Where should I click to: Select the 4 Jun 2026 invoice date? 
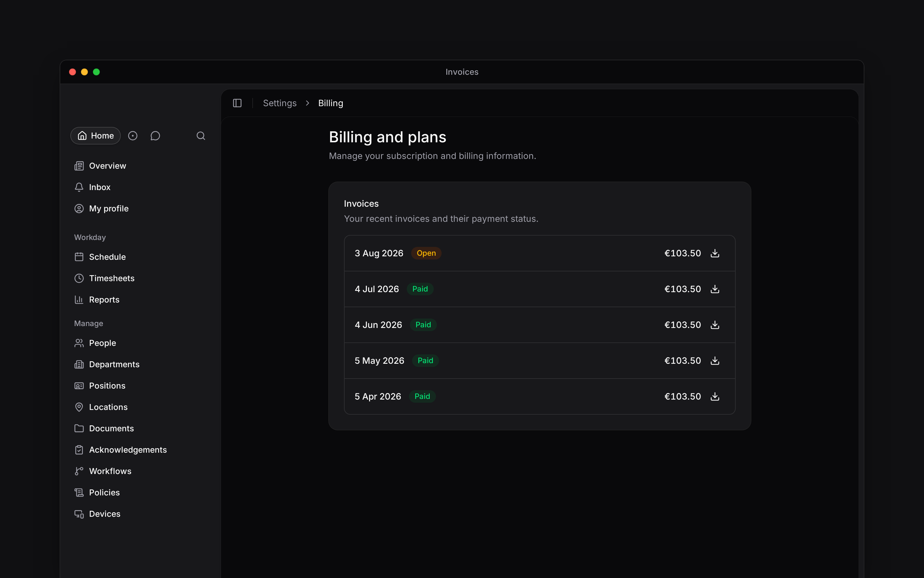click(x=379, y=325)
